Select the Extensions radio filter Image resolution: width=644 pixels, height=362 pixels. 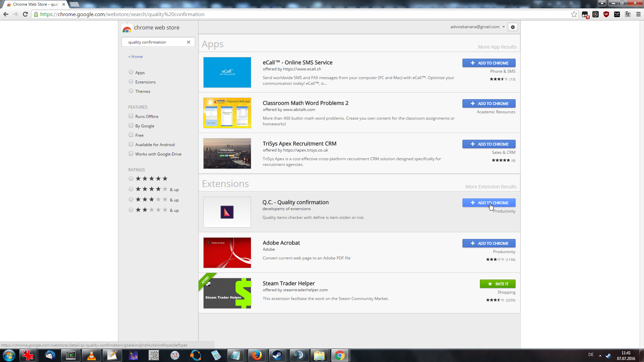point(131,82)
